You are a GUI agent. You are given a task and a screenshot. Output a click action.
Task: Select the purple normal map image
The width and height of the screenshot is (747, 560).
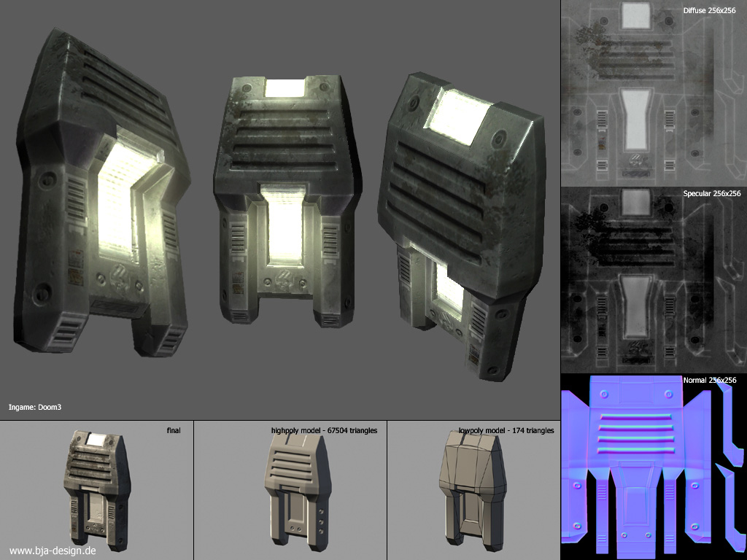coord(654,467)
